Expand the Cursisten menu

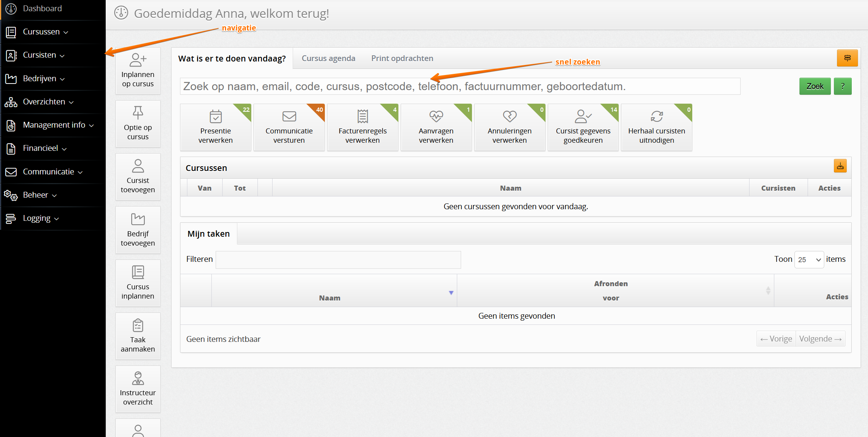[44, 55]
